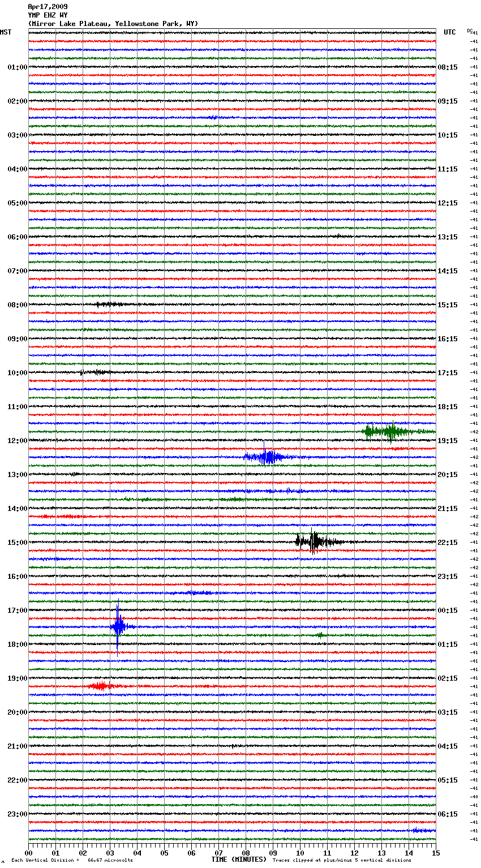Click the small green blip near minute 11 after 17:00
This screenshot has width=481, height=868.
(x=320, y=635)
